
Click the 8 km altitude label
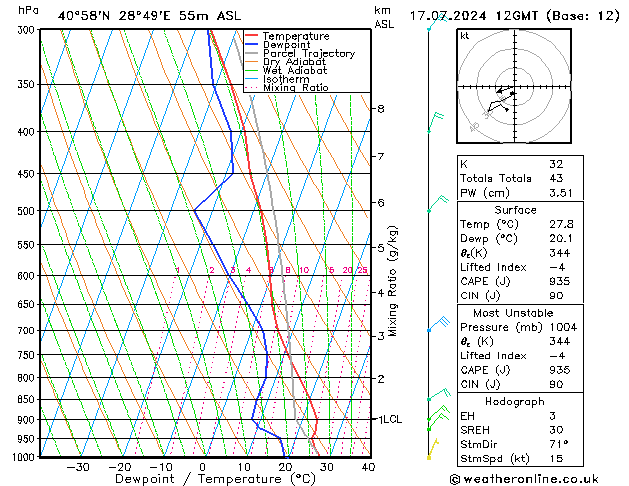380,109
